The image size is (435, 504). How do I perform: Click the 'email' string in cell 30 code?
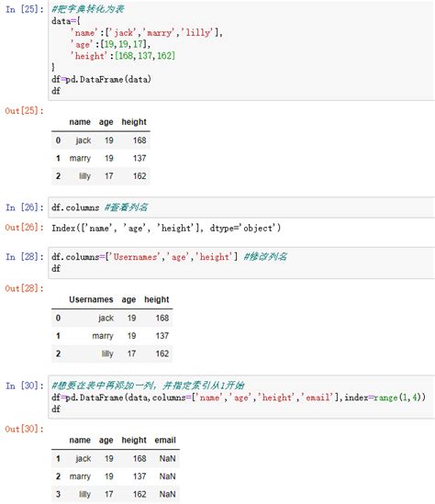click(x=318, y=398)
